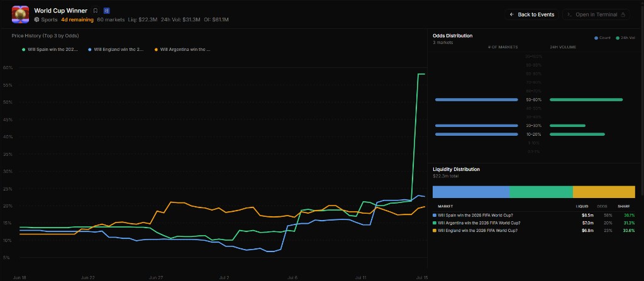Click the 38.1% share value for Spain
The image size is (644, 281).
pos(629,215)
